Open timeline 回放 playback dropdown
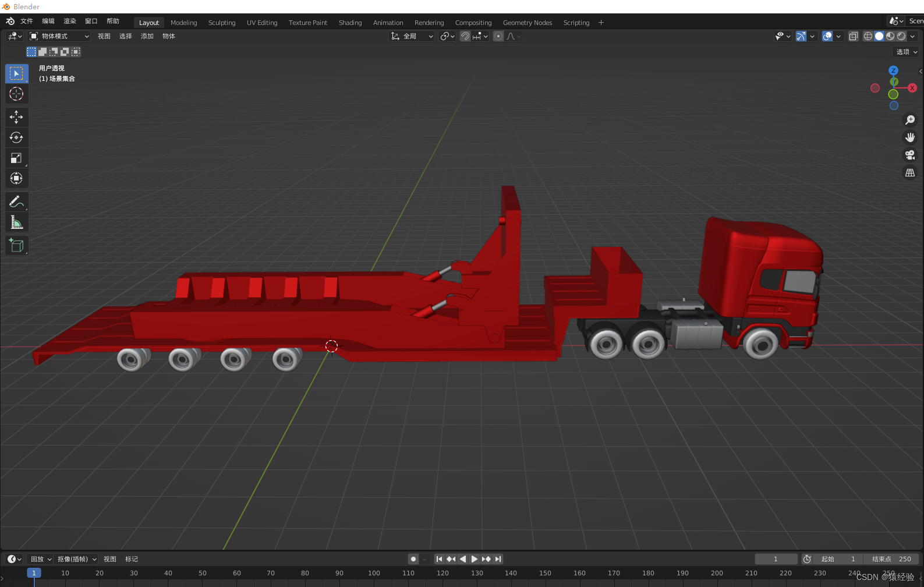This screenshot has height=587, width=924. coord(40,559)
